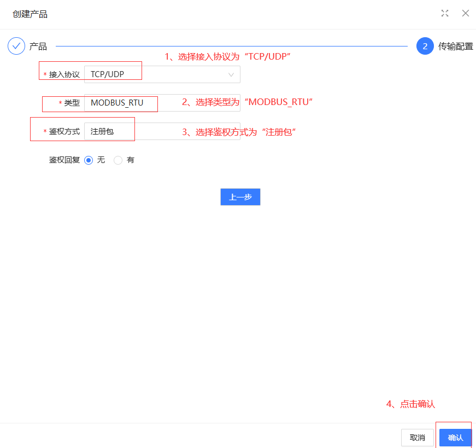Image resolution: width=476 pixels, height=448 pixels.
Task: Confirm with the 确认 button
Action: click(x=455, y=438)
